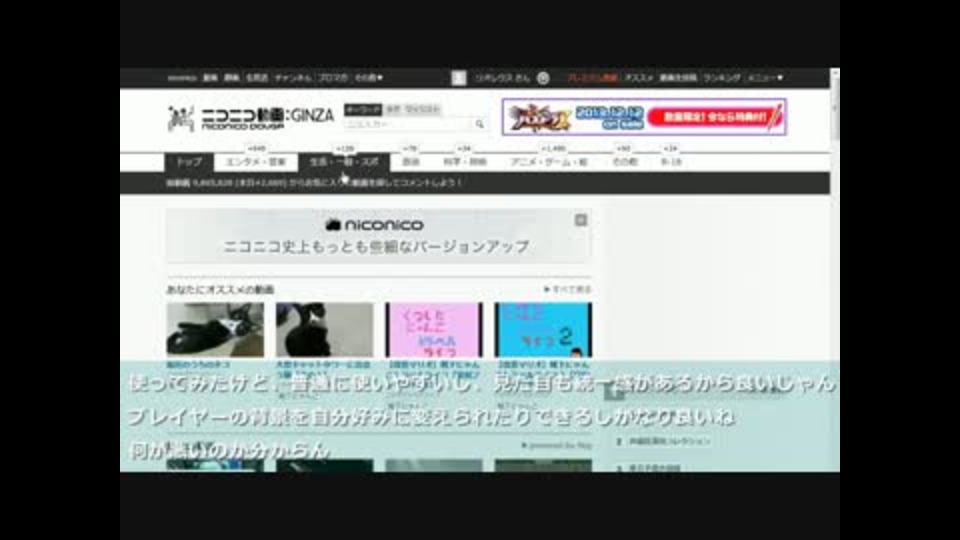Open the blue thumbnail with number 2
This screenshot has height=540, width=960.
pos(543,330)
